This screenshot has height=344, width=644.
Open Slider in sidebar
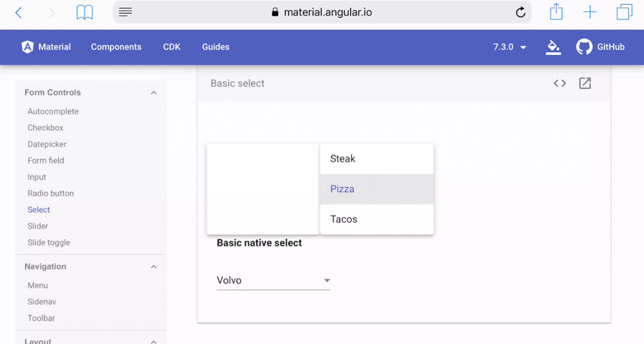38,226
